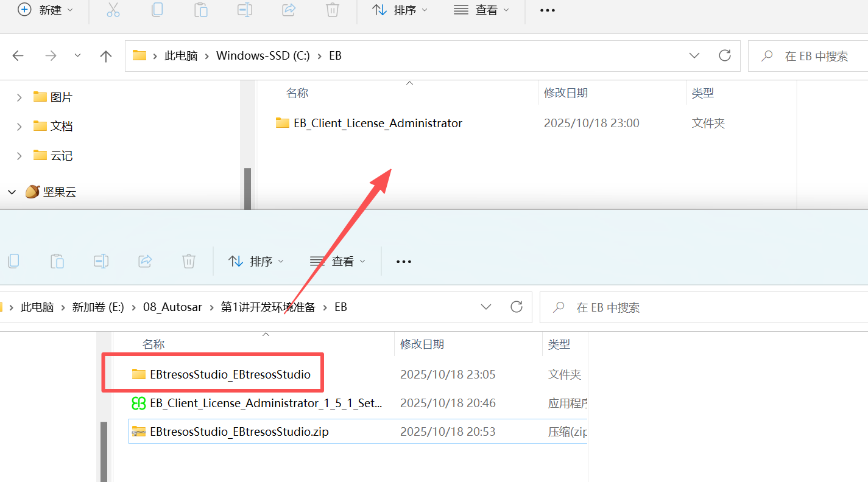Open address history dropdown in bottom window
This screenshot has width=868, height=482.
coord(486,307)
